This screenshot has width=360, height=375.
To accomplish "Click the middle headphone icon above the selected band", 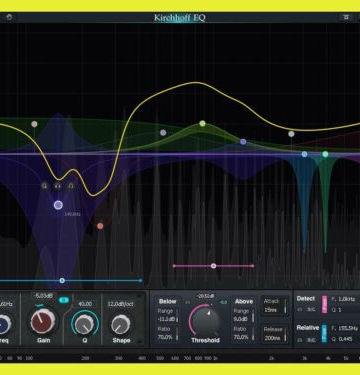I will [58, 185].
